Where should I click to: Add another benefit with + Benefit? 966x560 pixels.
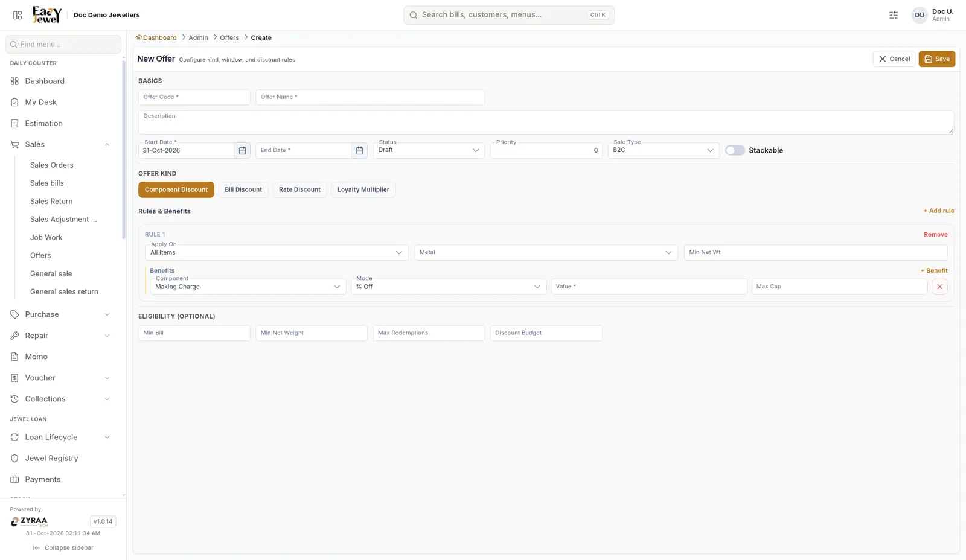pos(934,270)
